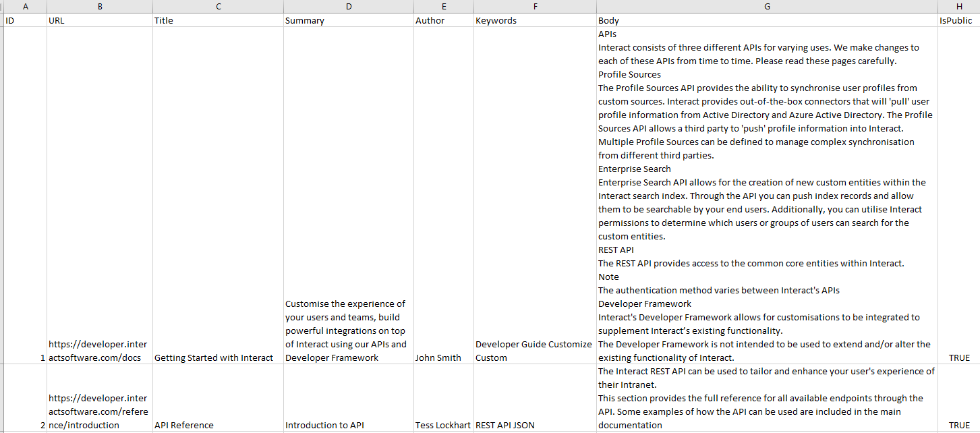Click the IsPublic header cell
Image resolution: width=980 pixels, height=433 pixels.
pos(958,20)
